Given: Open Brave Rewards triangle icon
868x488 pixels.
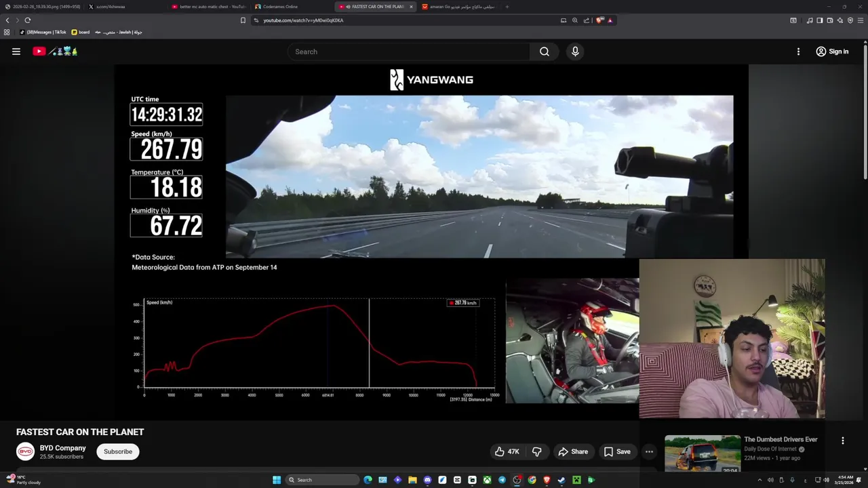Looking at the screenshot, I should coord(610,20).
